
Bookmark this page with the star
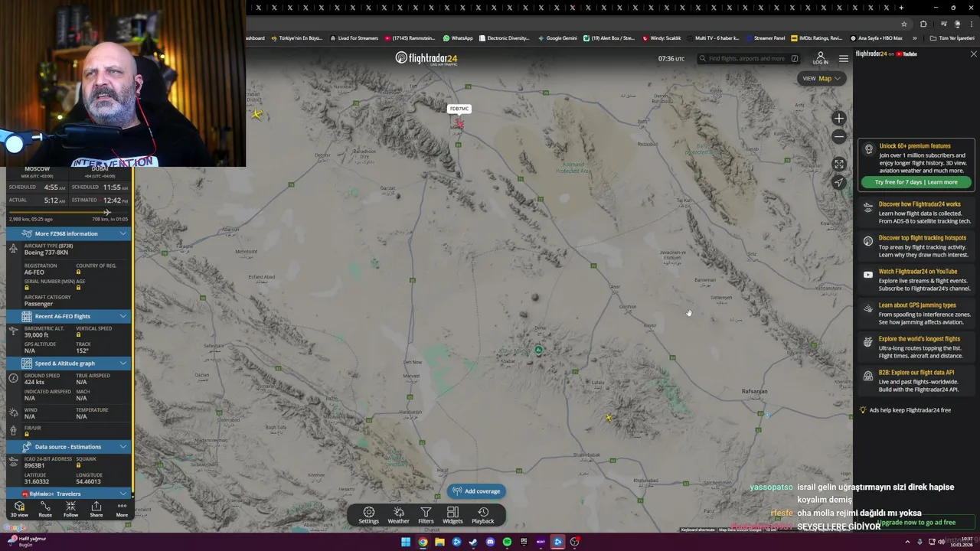tap(903, 24)
